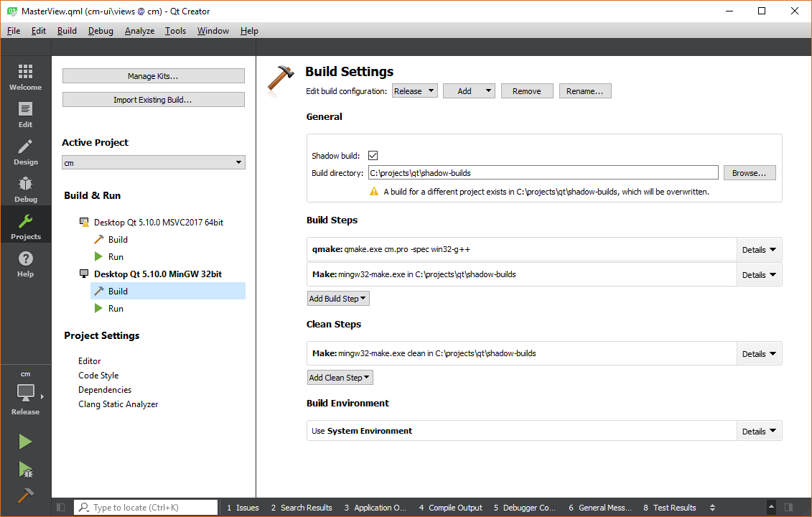Switch to Debug mode icon
Image resolution: width=812 pixels, height=517 pixels.
[25, 190]
